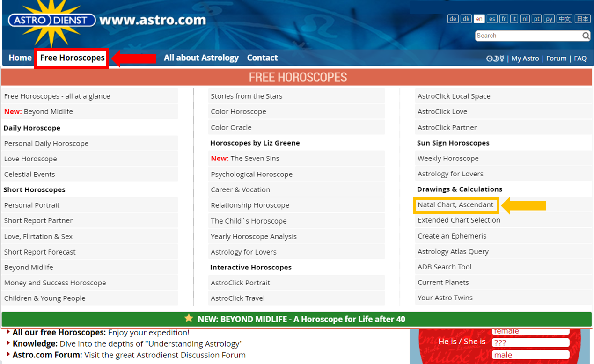Open the Home menu
Viewport: 594px width, 364px height.
pyautogui.click(x=20, y=58)
